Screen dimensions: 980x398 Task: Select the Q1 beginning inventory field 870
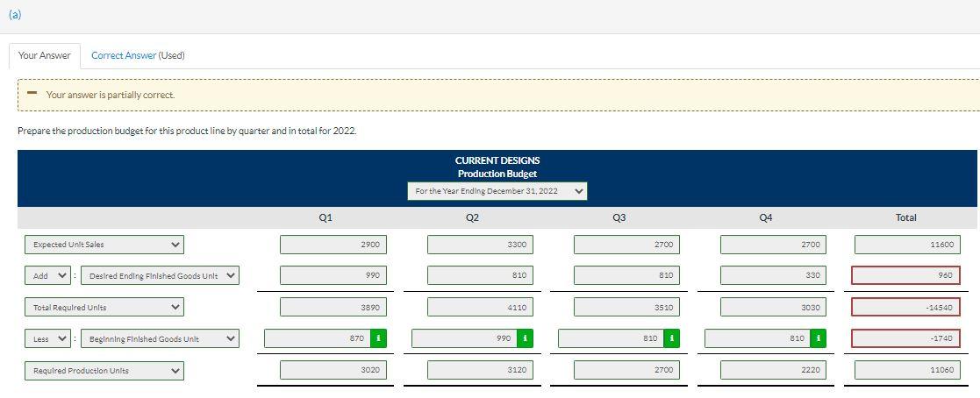tap(318, 338)
